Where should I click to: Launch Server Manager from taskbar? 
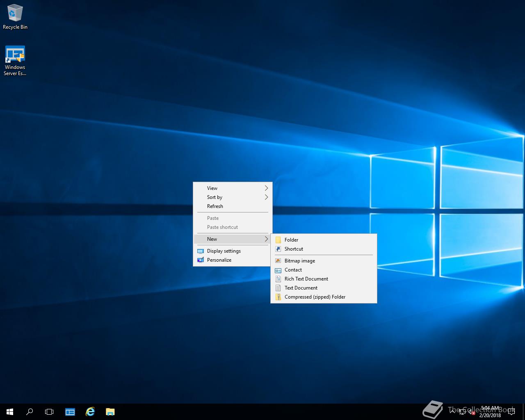pyautogui.click(x=70, y=412)
